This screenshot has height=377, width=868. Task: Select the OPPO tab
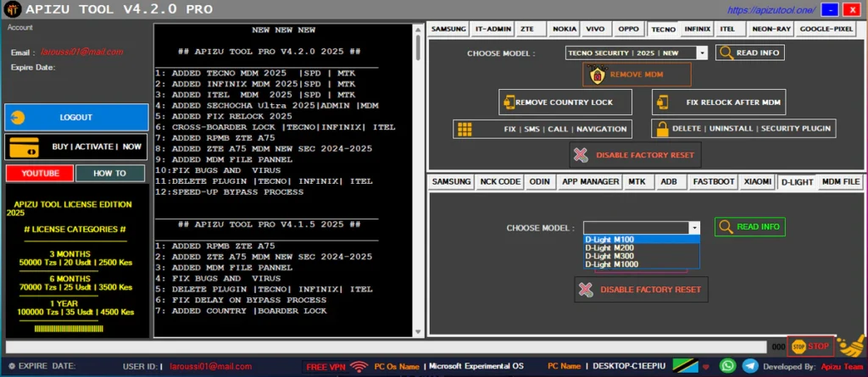628,29
